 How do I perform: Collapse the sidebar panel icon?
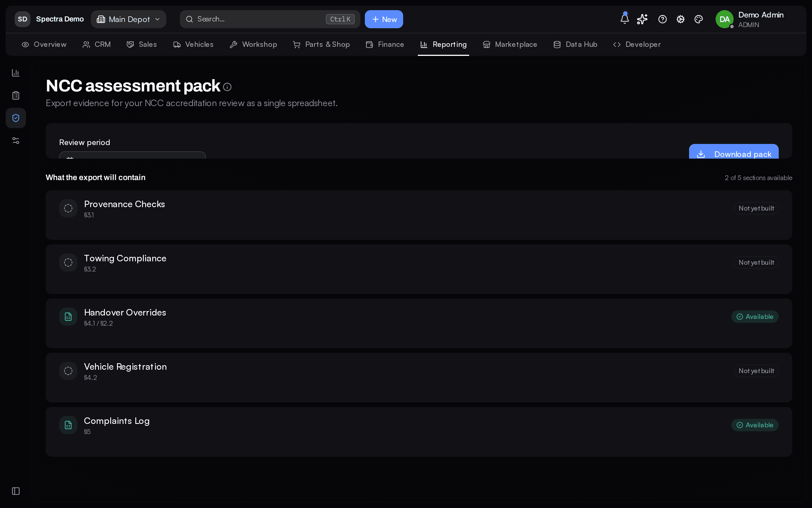16,491
